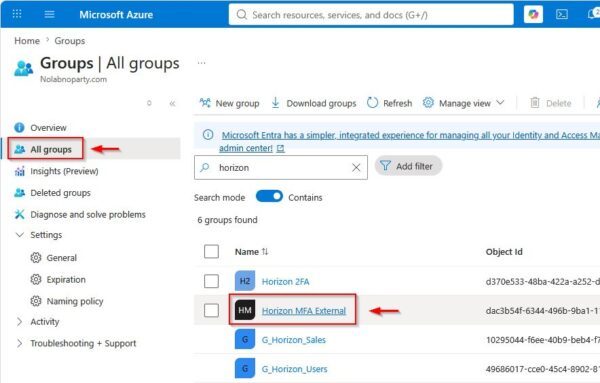Viewport: 600px width, 383px height.
Task: Click object id starting d370e533
Action: point(542,282)
